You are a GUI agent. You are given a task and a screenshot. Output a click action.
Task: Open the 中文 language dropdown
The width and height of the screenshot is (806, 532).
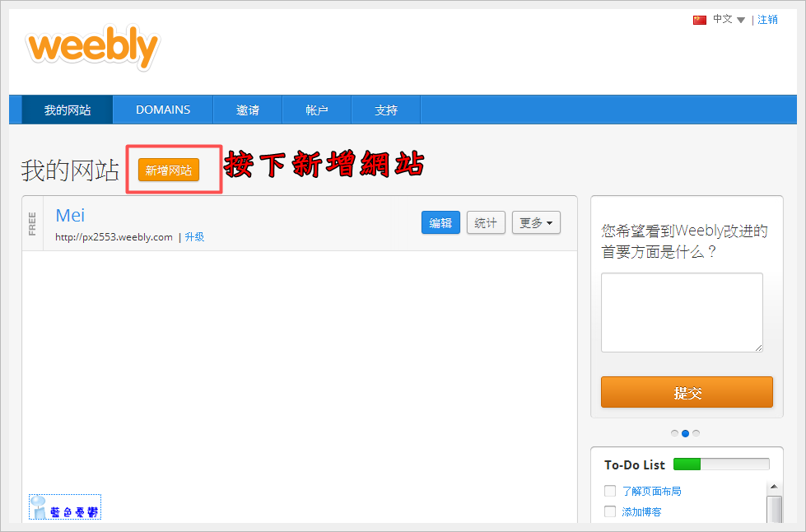(x=729, y=20)
